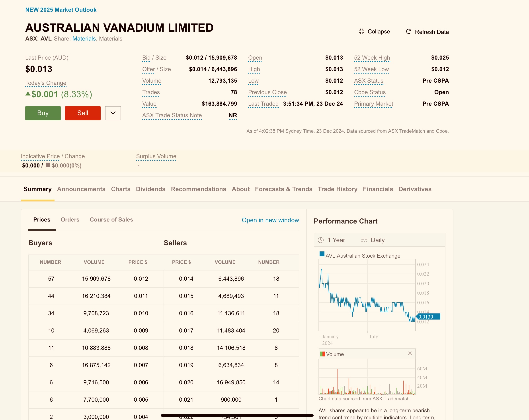Click the Cboe Status label
This screenshot has width=529, height=420.
(x=370, y=92)
